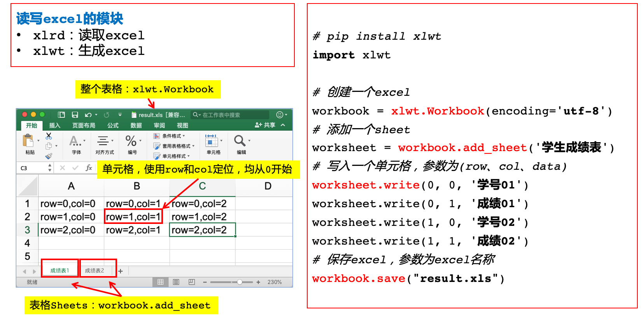The image size is (644, 317).
Task: Click the Copy icon below scissors
Action: pos(49,146)
